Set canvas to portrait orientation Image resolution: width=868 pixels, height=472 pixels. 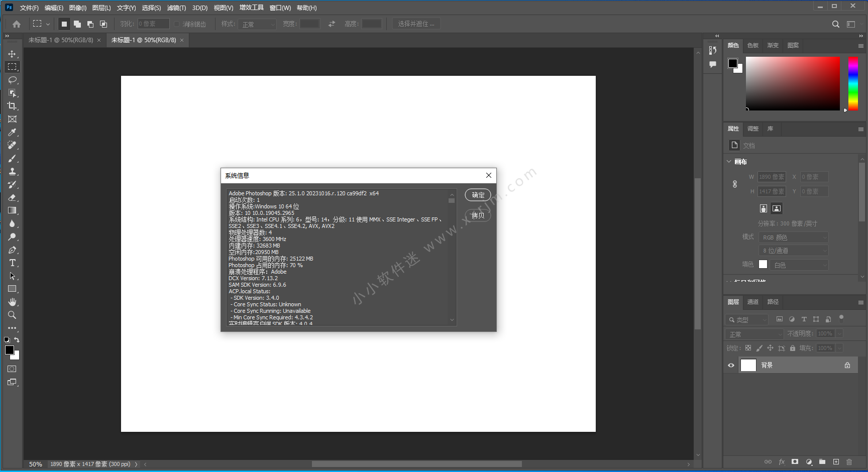[x=764, y=208]
